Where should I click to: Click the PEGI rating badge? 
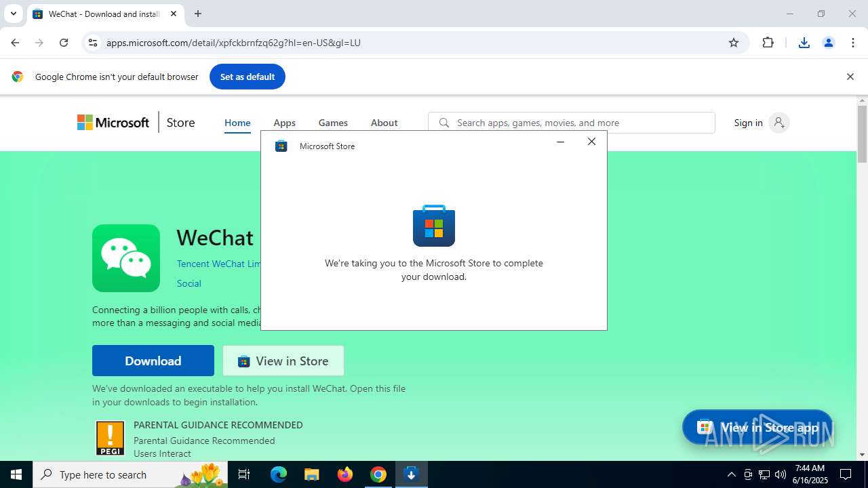tap(111, 439)
